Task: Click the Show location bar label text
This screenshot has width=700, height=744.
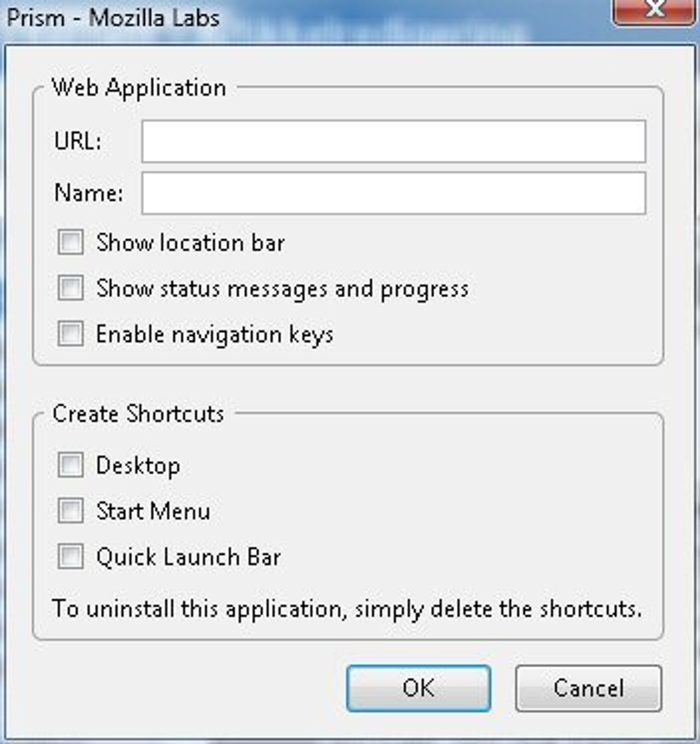Action: pos(190,243)
